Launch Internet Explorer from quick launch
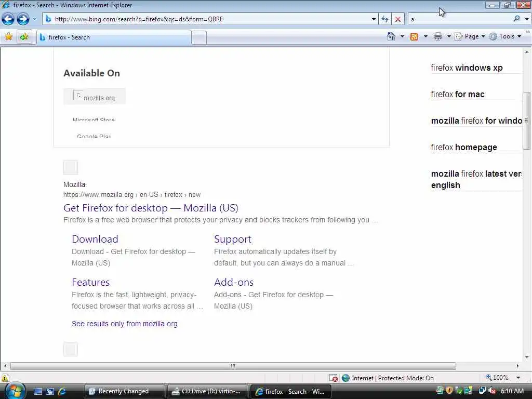This screenshot has height=399, width=532. click(62, 392)
